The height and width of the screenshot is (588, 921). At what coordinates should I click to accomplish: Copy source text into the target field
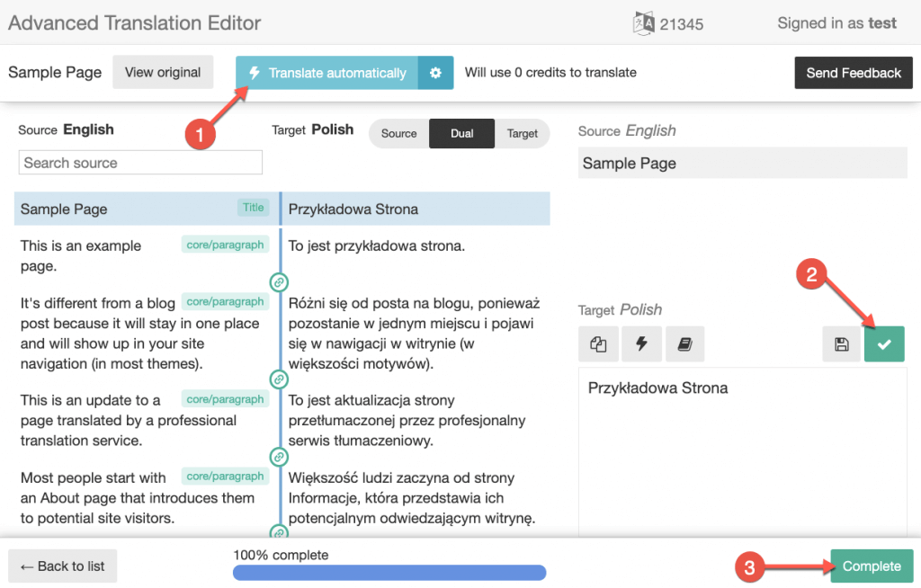pyautogui.click(x=598, y=343)
